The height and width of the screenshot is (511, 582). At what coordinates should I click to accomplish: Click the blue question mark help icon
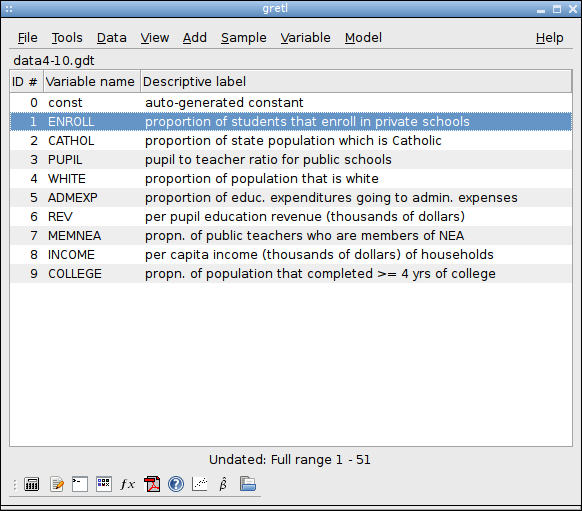(x=176, y=484)
